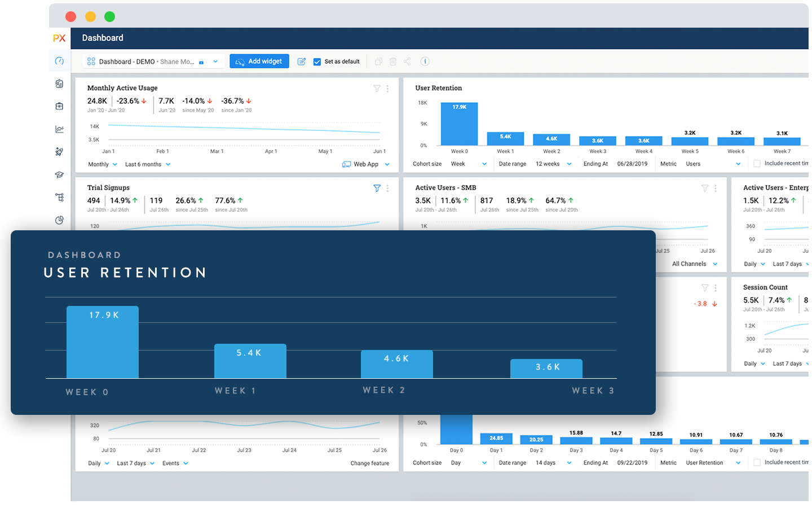Open the Last 6 months range dropdown

148,164
